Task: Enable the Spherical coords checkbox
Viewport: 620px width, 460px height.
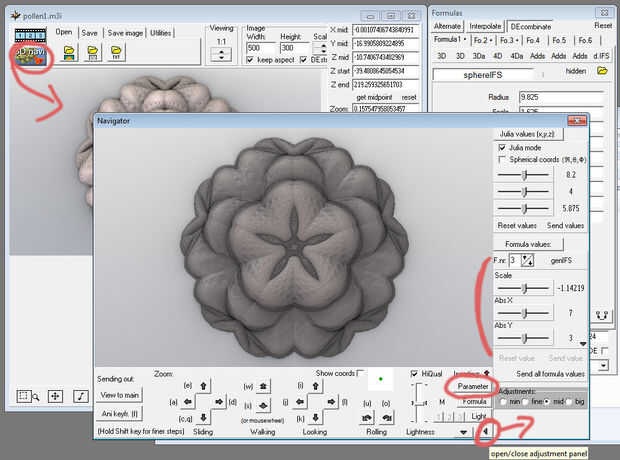Action: click(x=502, y=159)
